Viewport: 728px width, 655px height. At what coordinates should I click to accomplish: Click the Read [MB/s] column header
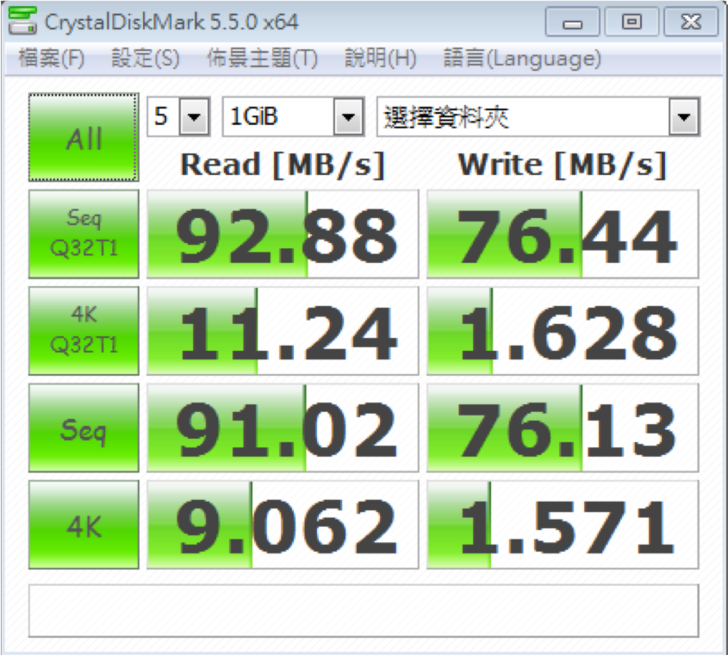click(282, 165)
